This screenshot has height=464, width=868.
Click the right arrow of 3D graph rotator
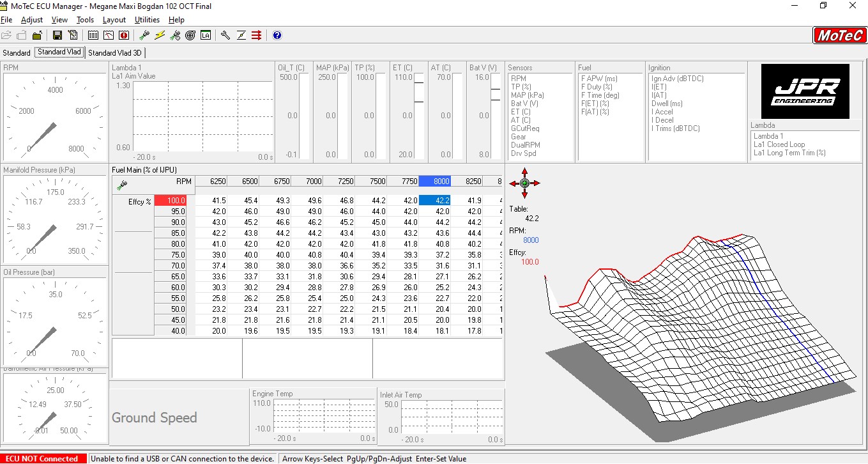point(535,183)
